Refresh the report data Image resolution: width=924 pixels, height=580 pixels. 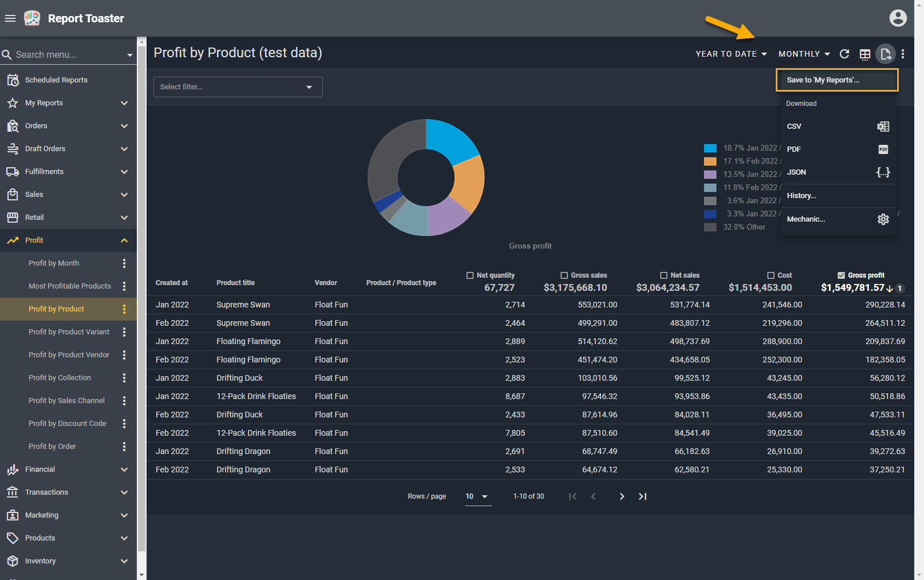(844, 54)
